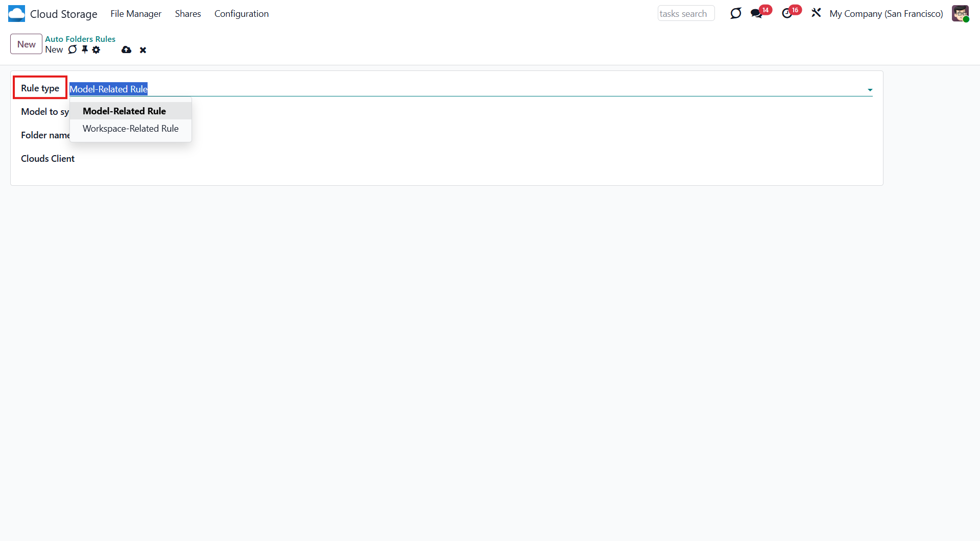Open the Configuration menu
The width and height of the screenshot is (980, 541).
241,14
